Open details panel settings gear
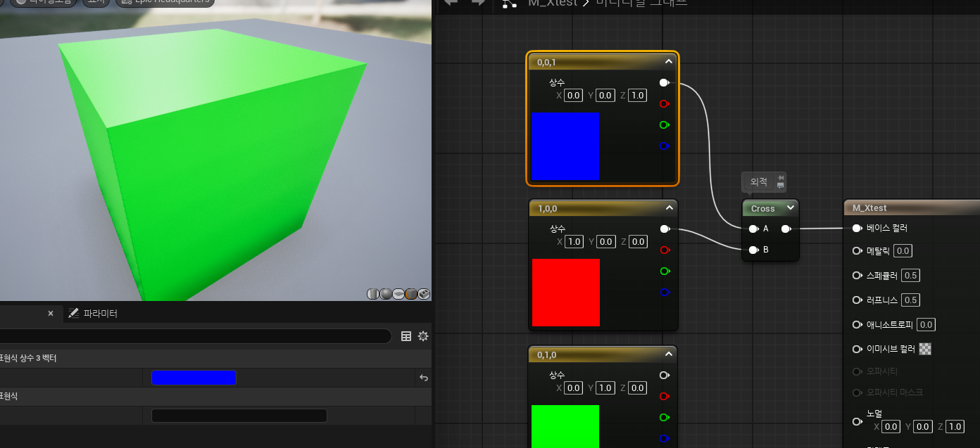The height and width of the screenshot is (448, 980). [x=423, y=336]
